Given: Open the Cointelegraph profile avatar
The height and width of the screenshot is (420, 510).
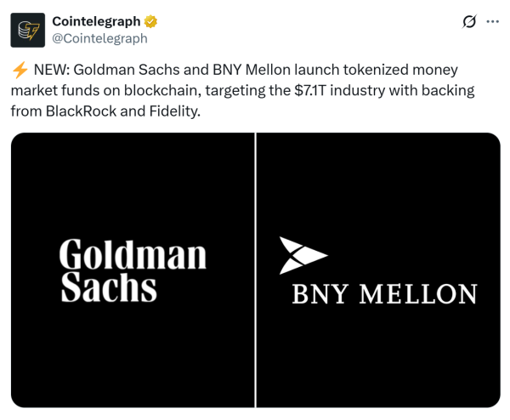Looking at the screenshot, I should pyautogui.click(x=27, y=30).
